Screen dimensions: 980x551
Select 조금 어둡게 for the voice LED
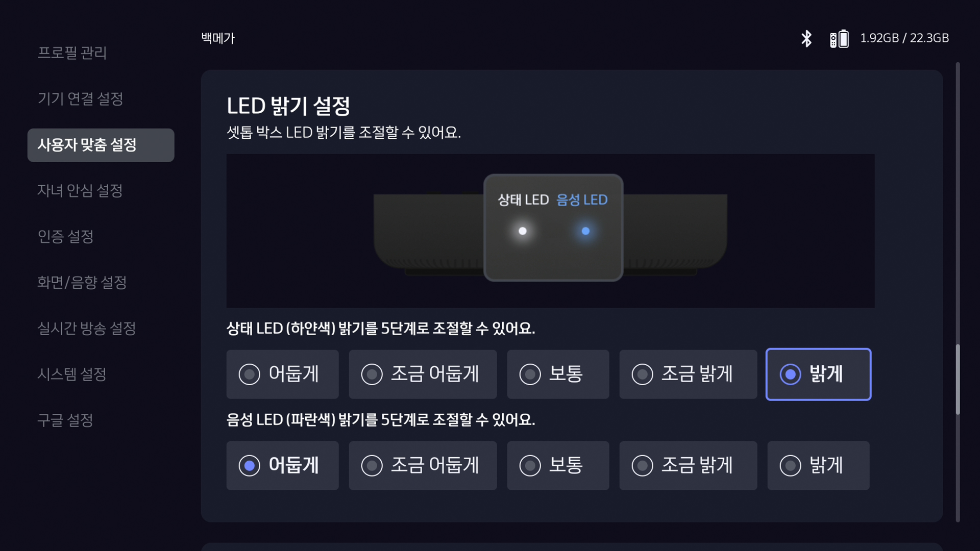pyautogui.click(x=423, y=465)
